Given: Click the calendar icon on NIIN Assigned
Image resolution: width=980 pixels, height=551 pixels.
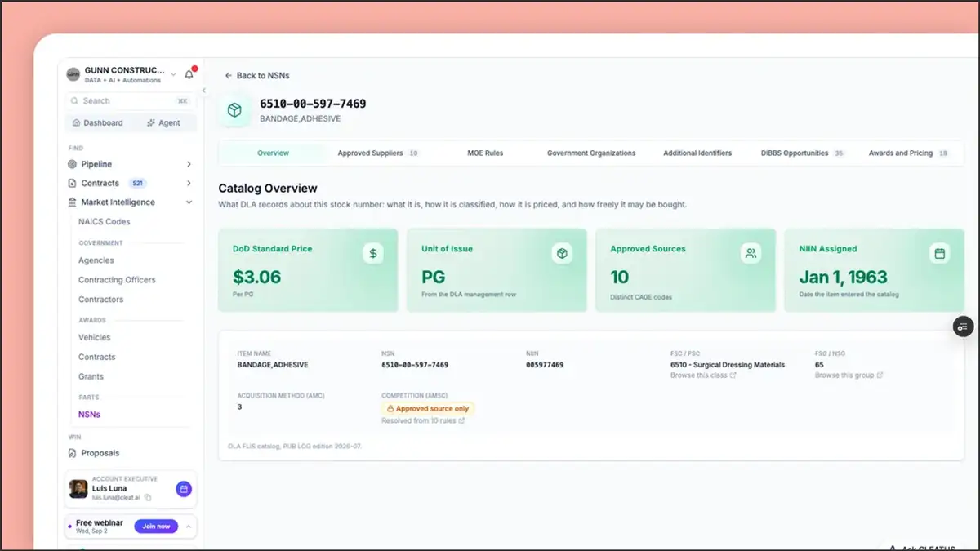Looking at the screenshot, I should [x=939, y=254].
